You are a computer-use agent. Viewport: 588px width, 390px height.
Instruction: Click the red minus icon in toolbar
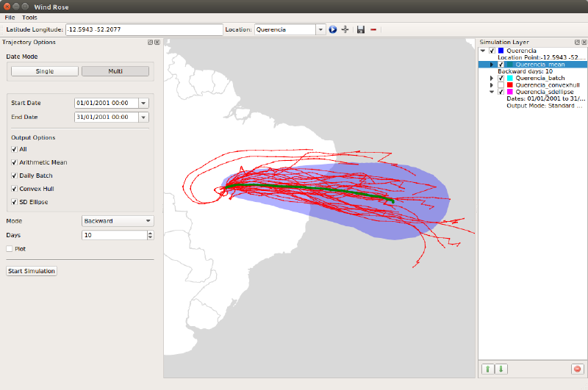(x=373, y=30)
